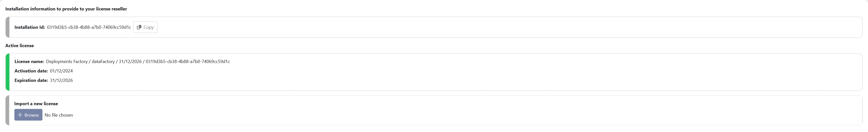Click the expiration date value 31/12/2026

point(61,80)
